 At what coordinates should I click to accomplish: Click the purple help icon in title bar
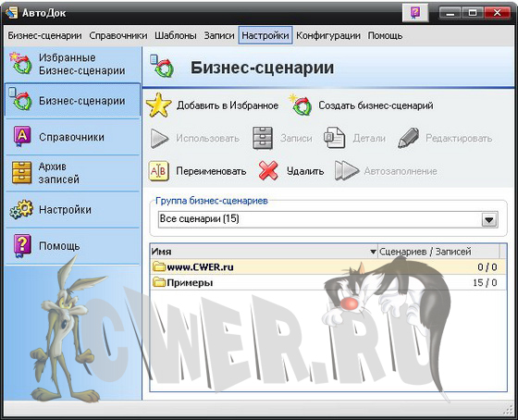click(x=415, y=14)
